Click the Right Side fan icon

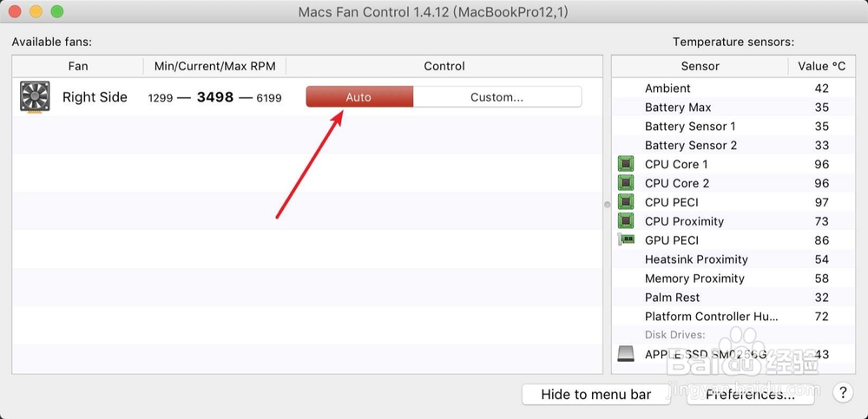[35, 97]
